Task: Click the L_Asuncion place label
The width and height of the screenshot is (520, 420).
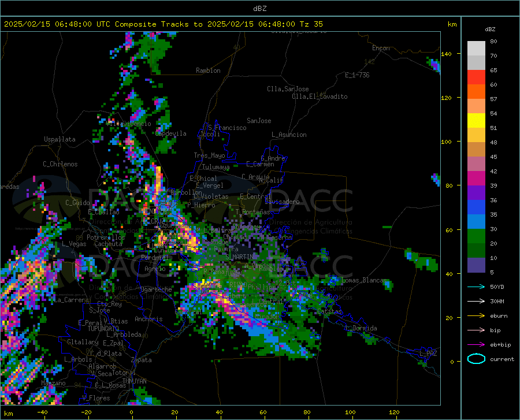Action: [x=289, y=135]
